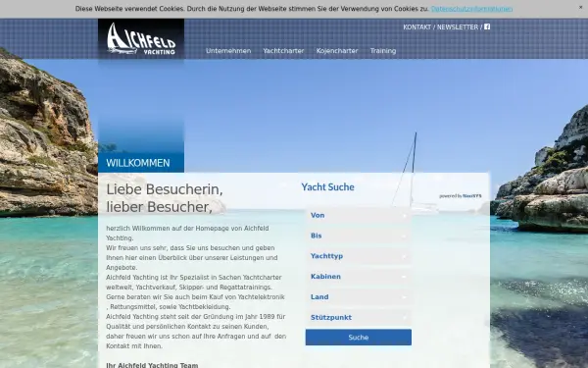This screenshot has height=368, width=588.
Task: Open the KONTAKT link
Action: coord(417,27)
